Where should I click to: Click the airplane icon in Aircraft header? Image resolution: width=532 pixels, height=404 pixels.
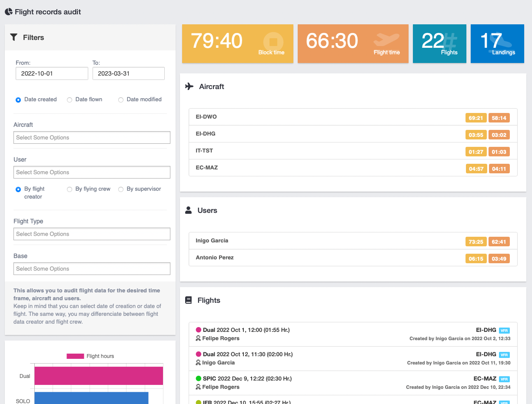[189, 86]
